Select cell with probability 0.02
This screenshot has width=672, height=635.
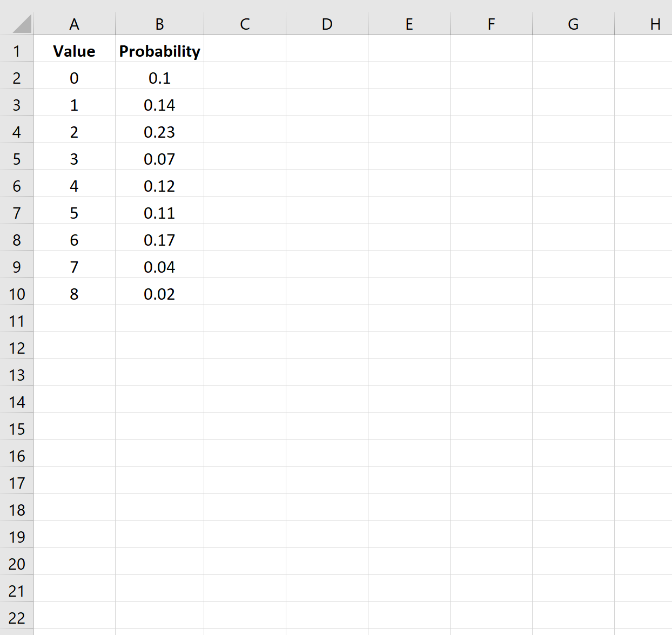[x=160, y=294]
